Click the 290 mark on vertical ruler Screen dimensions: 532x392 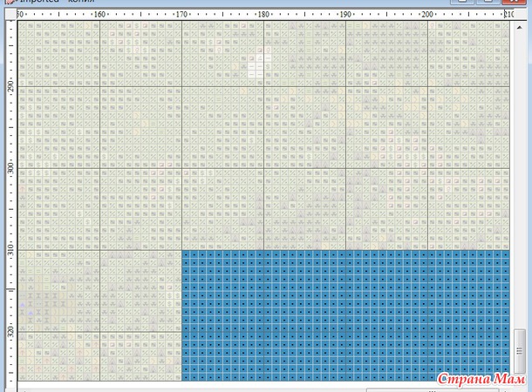pos(10,86)
